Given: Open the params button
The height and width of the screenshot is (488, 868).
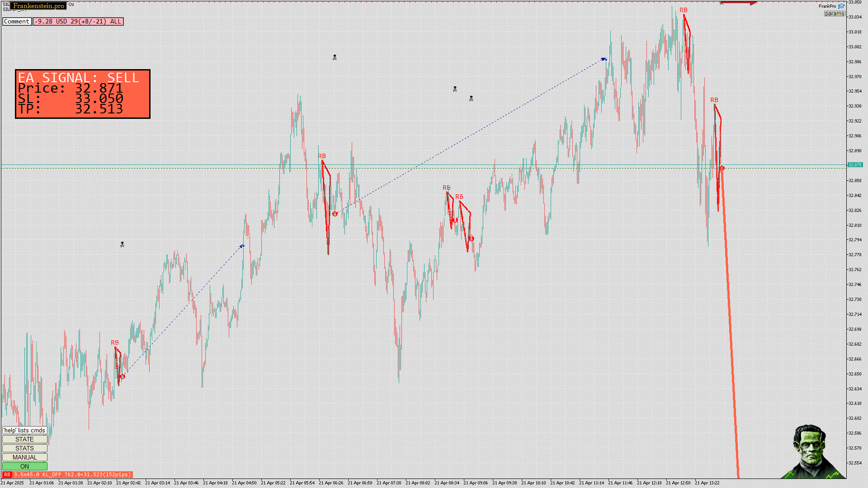Looking at the screenshot, I should pyautogui.click(x=834, y=14).
